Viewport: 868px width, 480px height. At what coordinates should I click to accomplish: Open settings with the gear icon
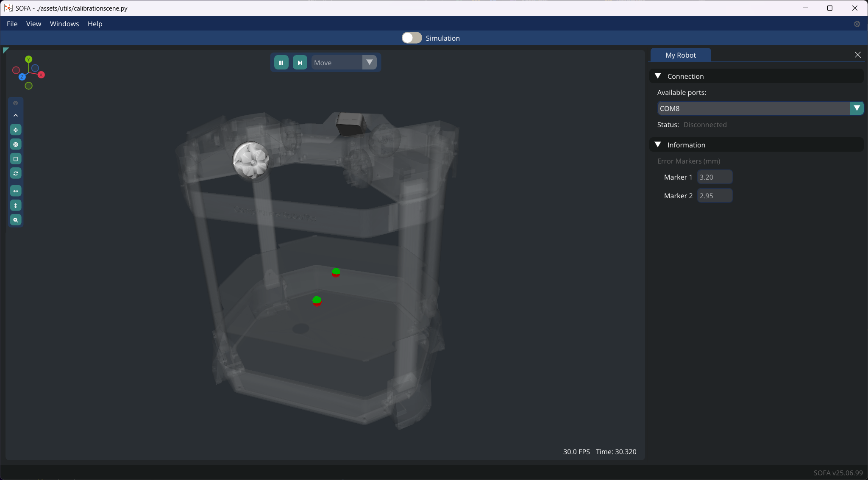tap(857, 24)
